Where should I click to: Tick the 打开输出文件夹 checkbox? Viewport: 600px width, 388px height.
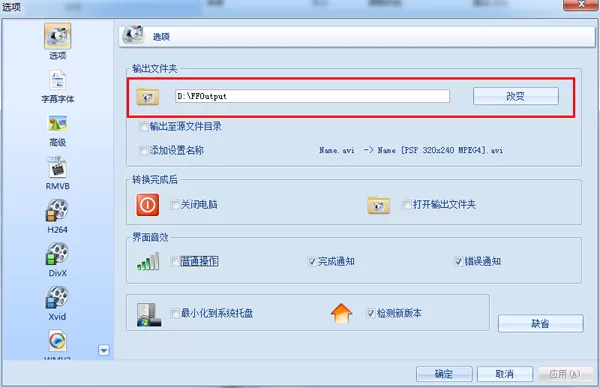click(407, 205)
